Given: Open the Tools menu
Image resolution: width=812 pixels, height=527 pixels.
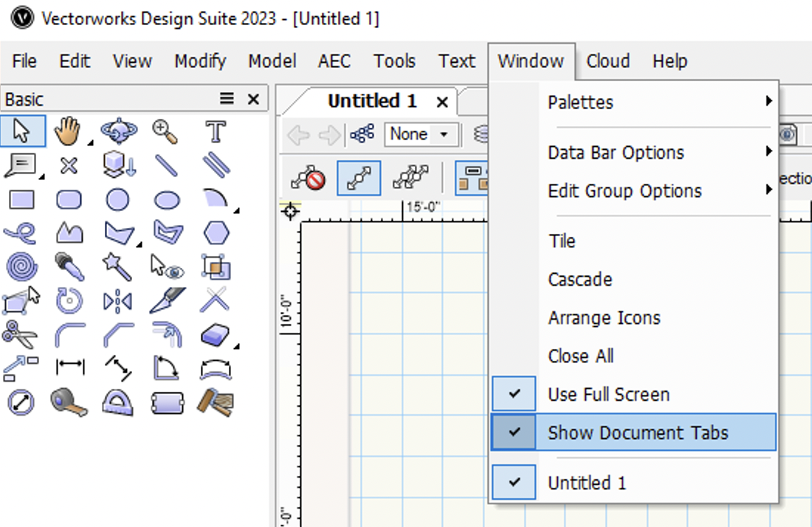Looking at the screenshot, I should pos(394,61).
